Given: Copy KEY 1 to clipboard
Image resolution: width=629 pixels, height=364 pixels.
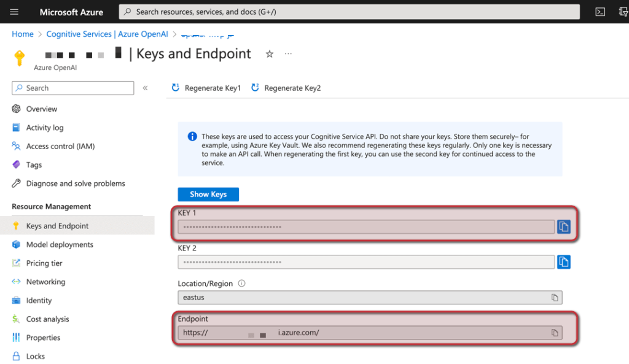Looking at the screenshot, I should click(x=563, y=227).
